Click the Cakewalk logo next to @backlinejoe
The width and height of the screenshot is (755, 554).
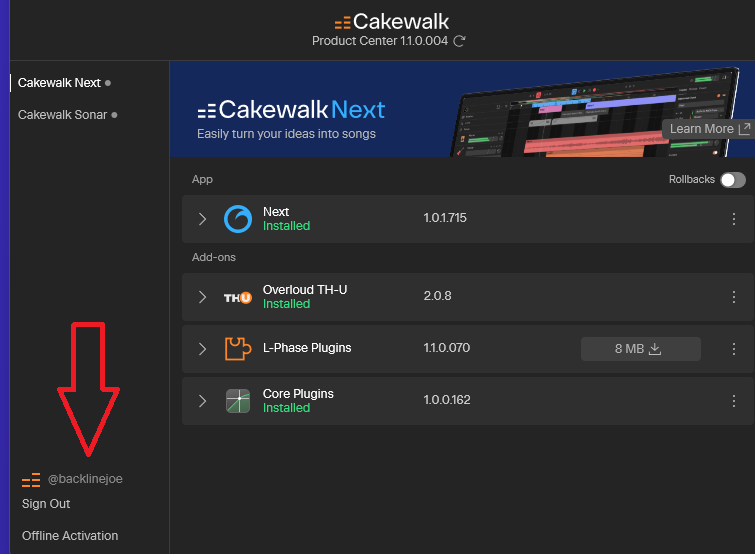coord(31,480)
